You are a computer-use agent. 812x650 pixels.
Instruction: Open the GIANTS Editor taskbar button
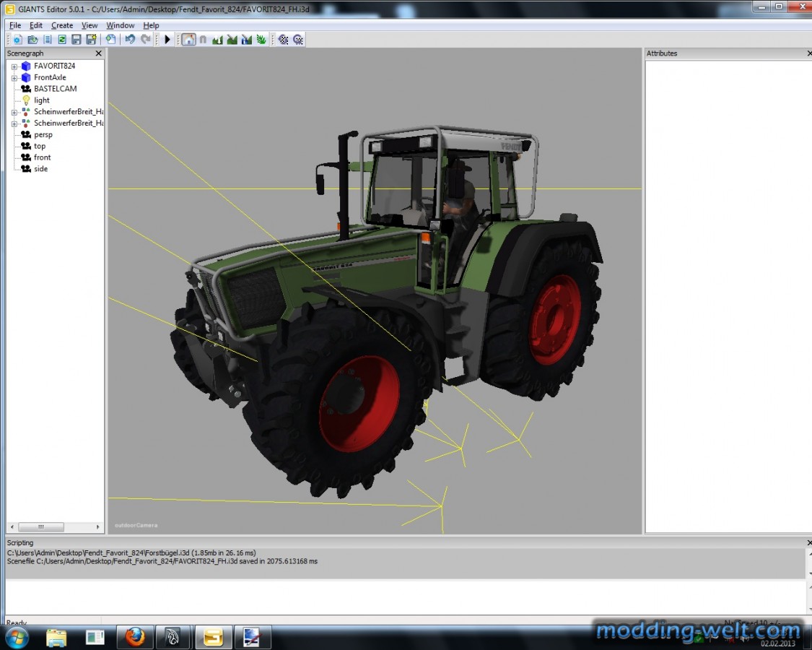coord(213,637)
